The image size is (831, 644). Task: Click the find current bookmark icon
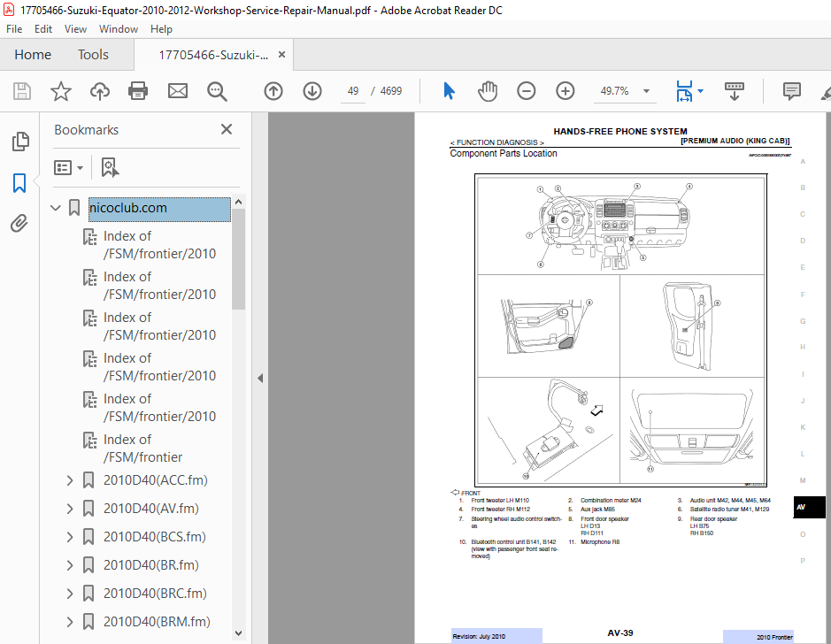[x=110, y=167]
